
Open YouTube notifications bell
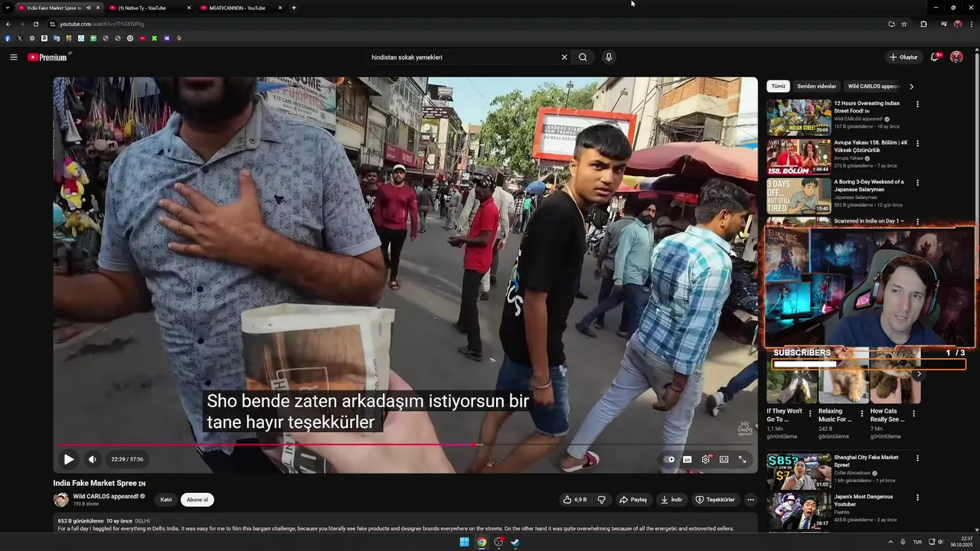(935, 57)
